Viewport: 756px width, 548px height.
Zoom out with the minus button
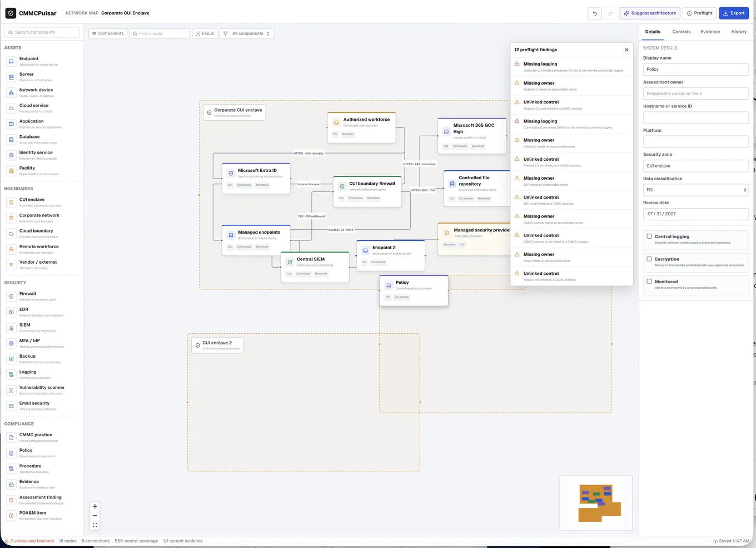pos(95,516)
